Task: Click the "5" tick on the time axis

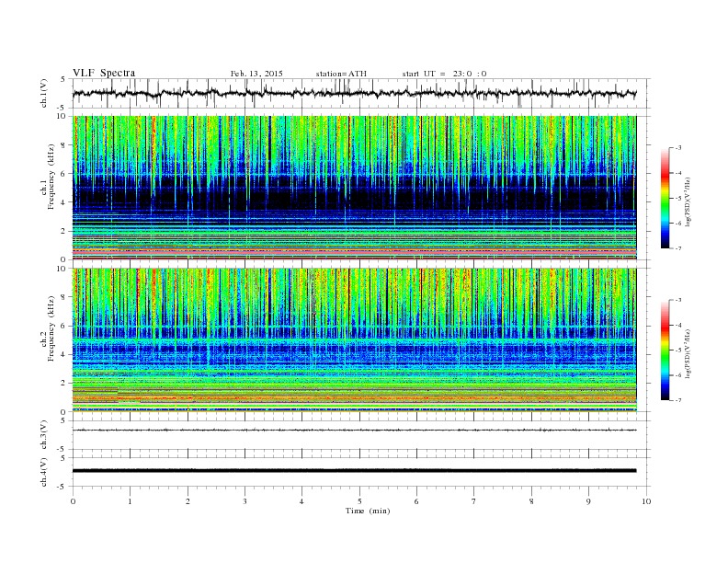Action: [359, 501]
